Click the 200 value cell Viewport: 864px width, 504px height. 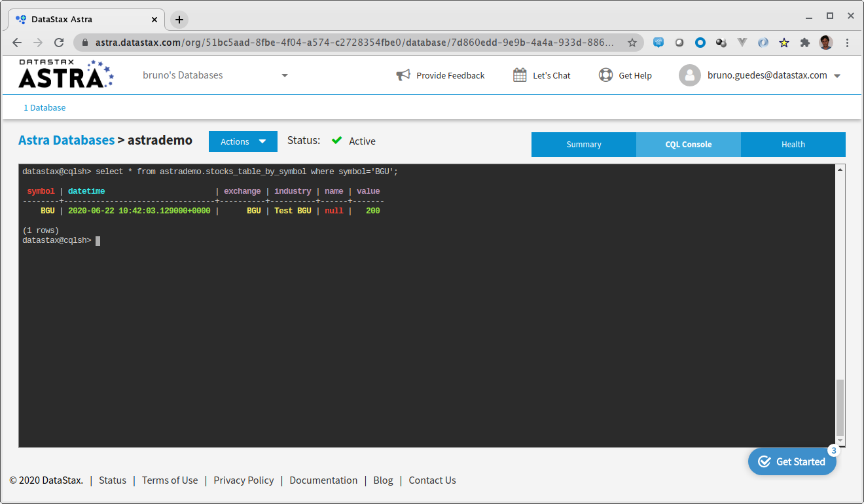click(373, 211)
